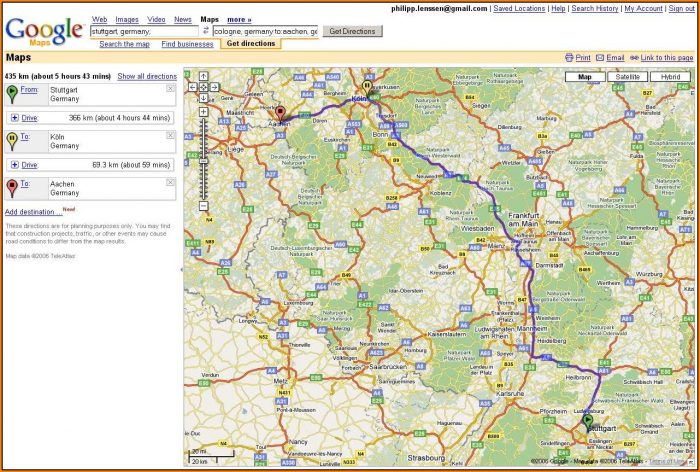Click the zoom out minus button
This screenshot has width=700, height=472.
203,206
